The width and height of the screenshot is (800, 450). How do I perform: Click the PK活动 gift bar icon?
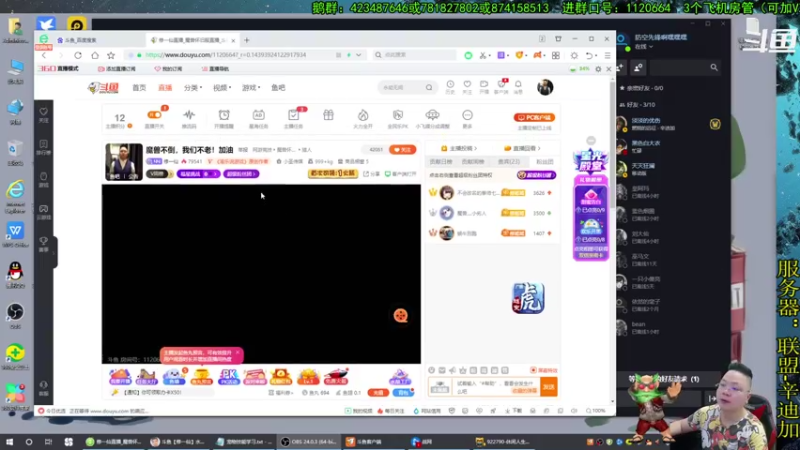228,377
